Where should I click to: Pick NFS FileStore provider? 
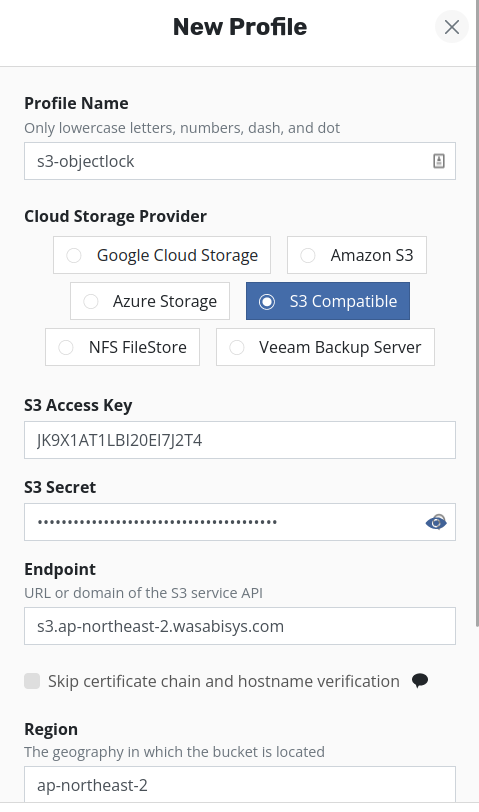(122, 347)
